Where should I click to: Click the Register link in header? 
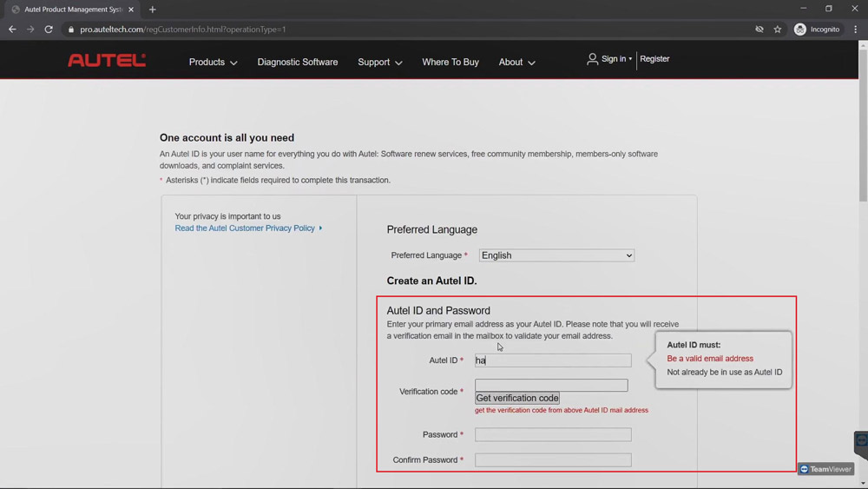[654, 59]
